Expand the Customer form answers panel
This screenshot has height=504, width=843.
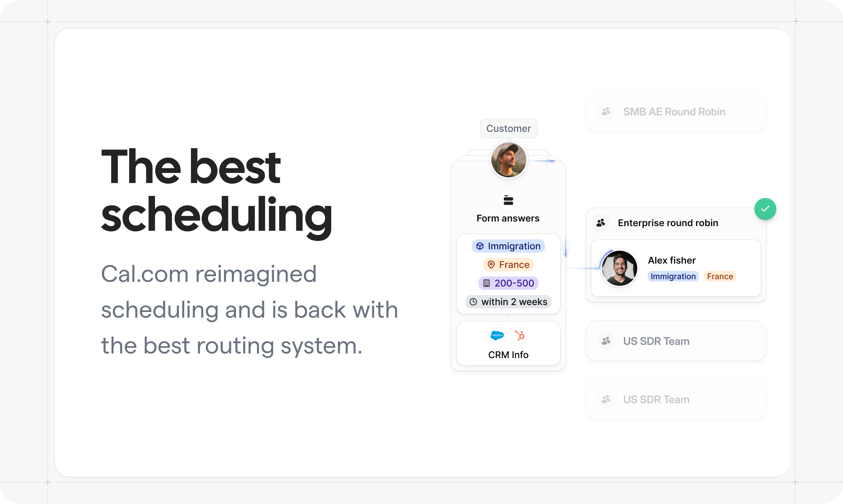(507, 210)
